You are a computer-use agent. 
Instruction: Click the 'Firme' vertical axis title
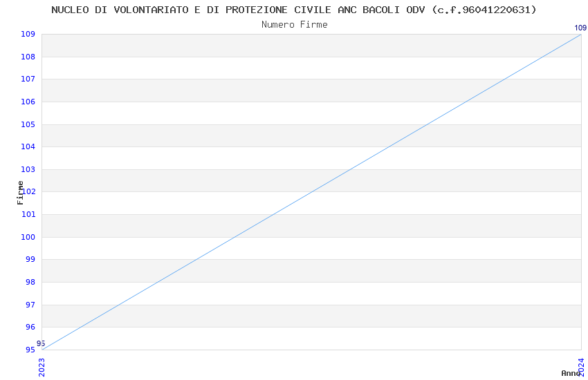click(x=20, y=193)
